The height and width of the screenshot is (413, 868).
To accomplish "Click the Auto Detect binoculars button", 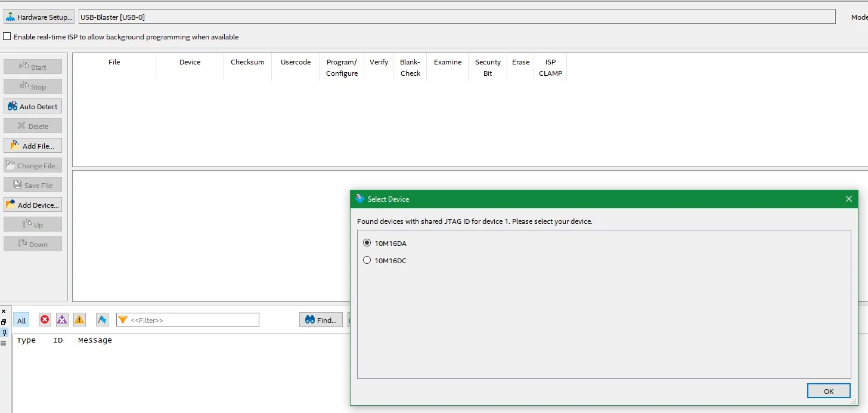I will click(x=33, y=106).
